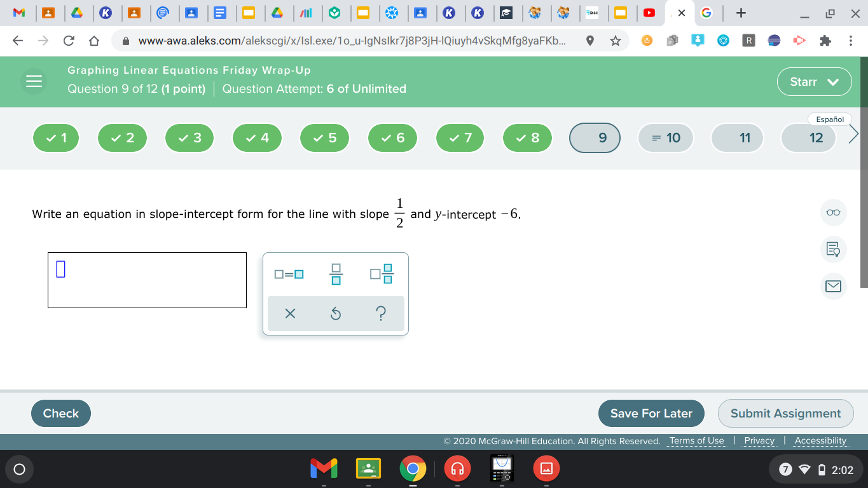Insert the mixed number template
This screenshot has width=868, height=488.
(382, 274)
